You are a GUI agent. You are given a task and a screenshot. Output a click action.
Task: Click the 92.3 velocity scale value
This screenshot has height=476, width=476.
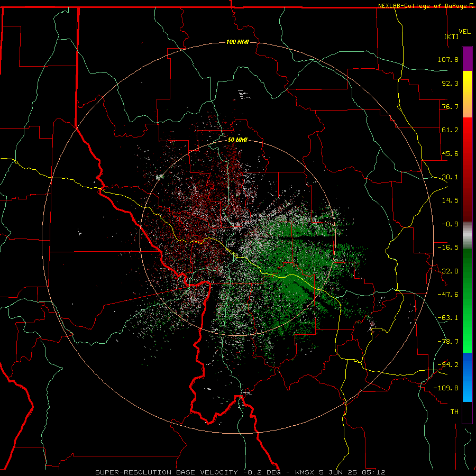click(450, 83)
